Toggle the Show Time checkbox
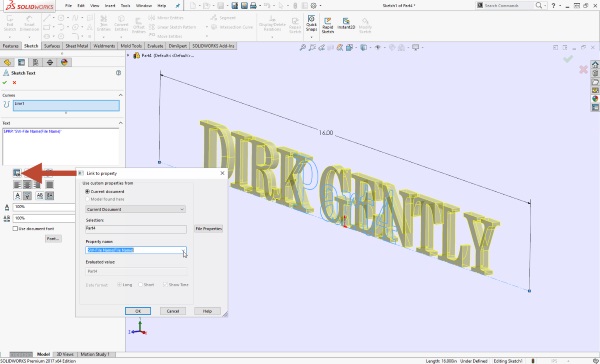This screenshot has height=364, width=600. click(x=165, y=285)
